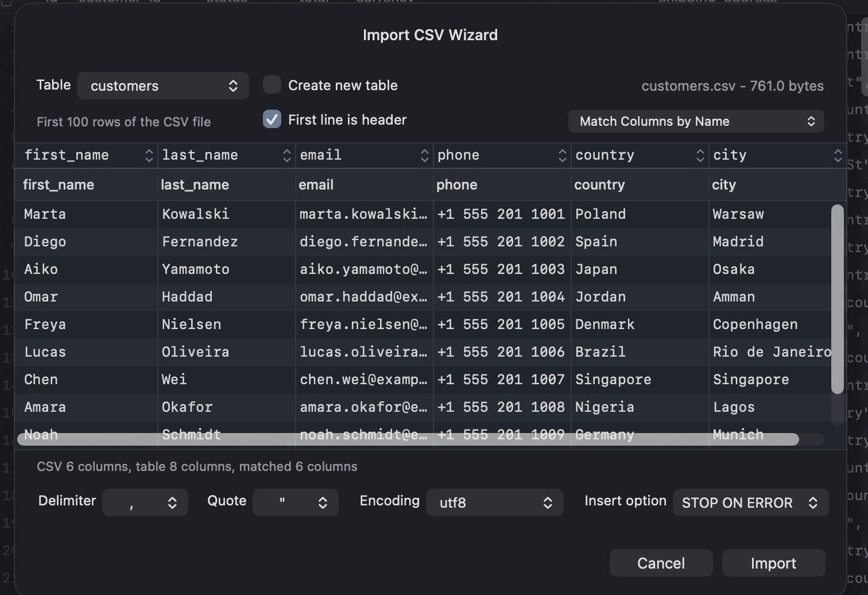
Task: Select the Rio de Janeiro city cell
Action: tap(772, 352)
